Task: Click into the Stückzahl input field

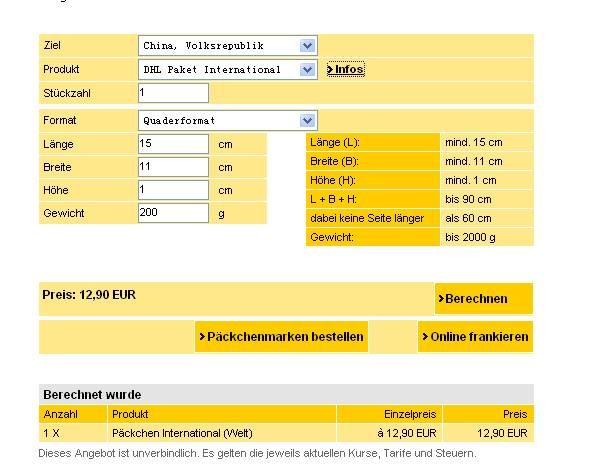Action: click(x=173, y=93)
